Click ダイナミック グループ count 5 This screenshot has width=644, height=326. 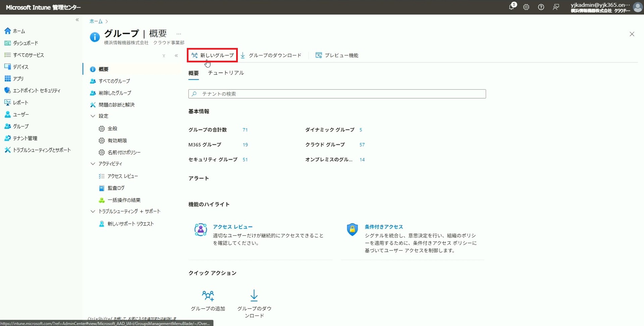361,130
